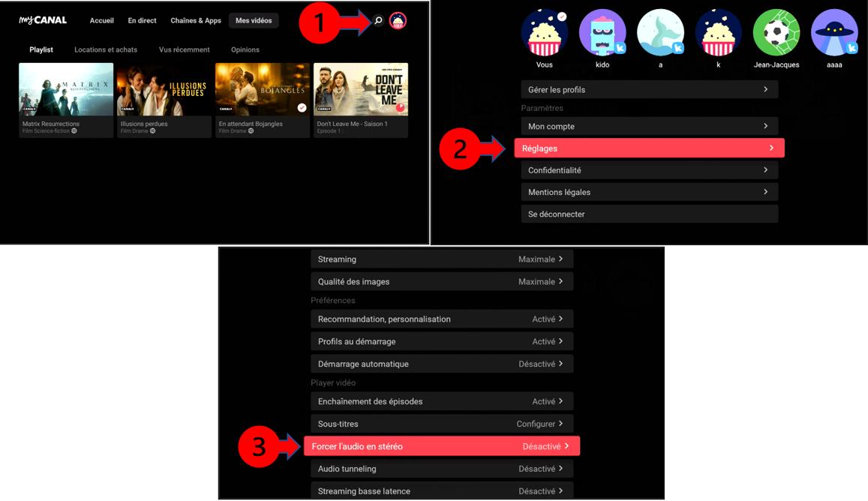This screenshot has width=868, height=501.
Task: Enable Streaming basse latence
Action: [442, 490]
